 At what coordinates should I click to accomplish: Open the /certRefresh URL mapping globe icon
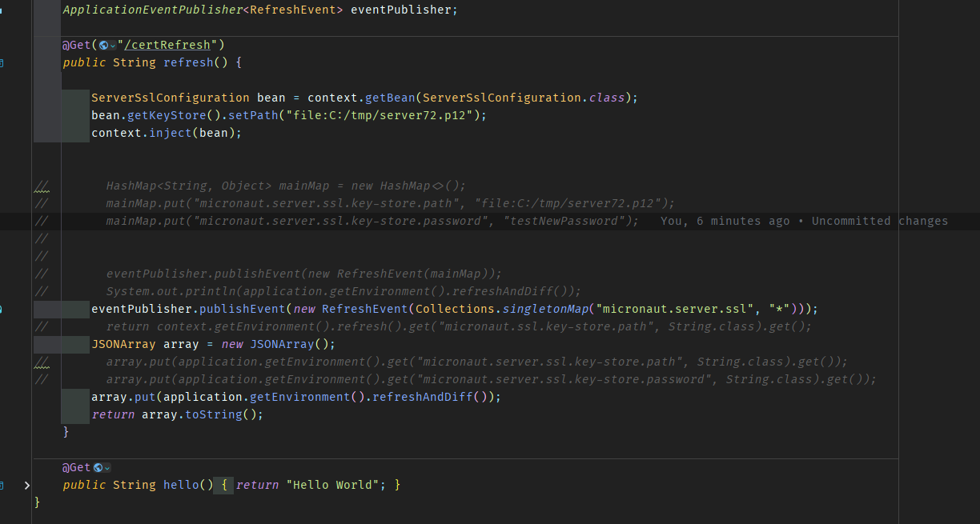point(103,45)
